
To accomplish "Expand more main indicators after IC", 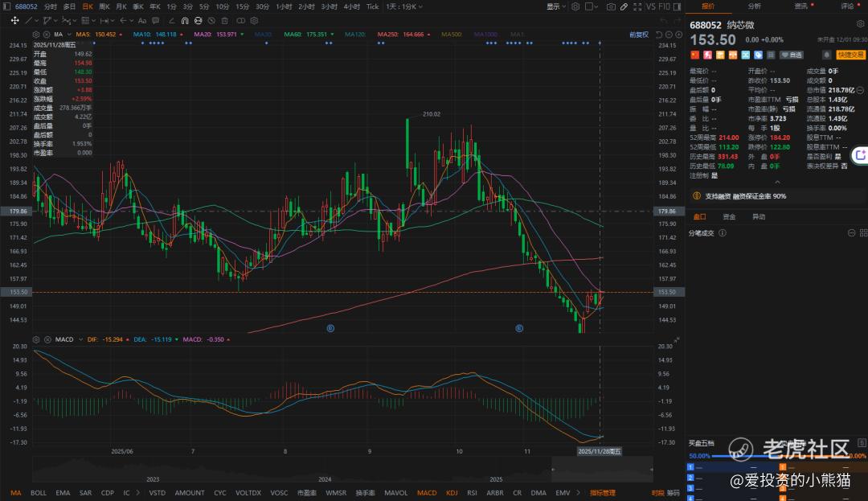I will tap(138, 493).
